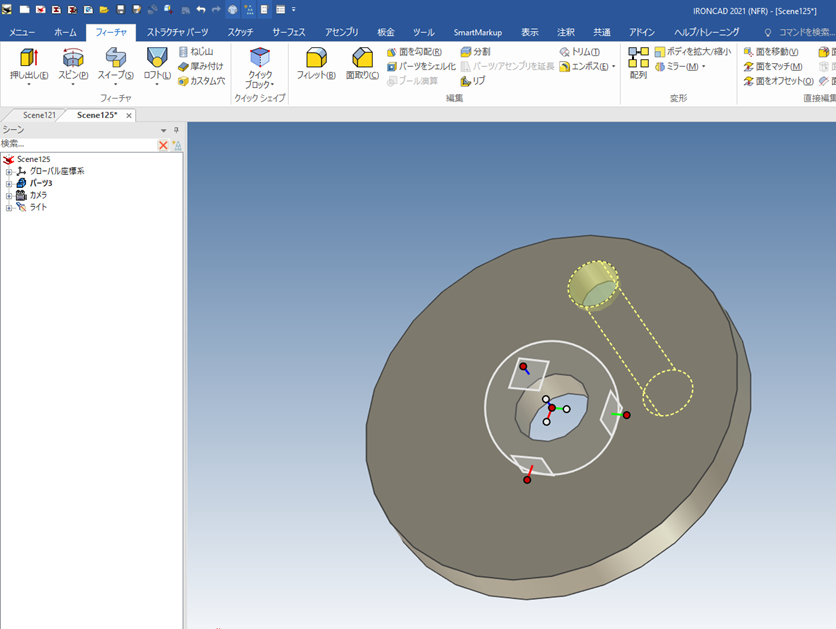Expand the カメラ tree node
The image size is (836, 629).
point(9,195)
